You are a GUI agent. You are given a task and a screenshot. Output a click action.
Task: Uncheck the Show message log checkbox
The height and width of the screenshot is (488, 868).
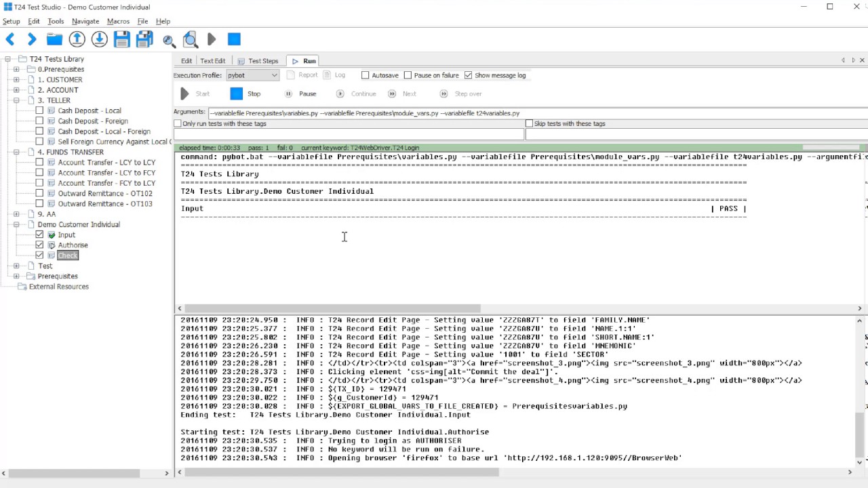[469, 75]
